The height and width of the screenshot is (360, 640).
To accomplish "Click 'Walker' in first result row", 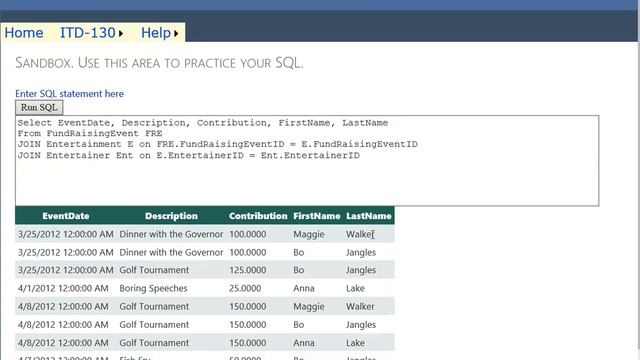I will coord(359,234).
